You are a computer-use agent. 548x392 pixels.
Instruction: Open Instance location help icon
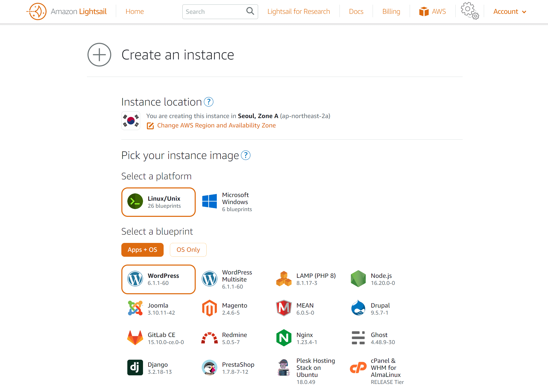[x=209, y=102]
